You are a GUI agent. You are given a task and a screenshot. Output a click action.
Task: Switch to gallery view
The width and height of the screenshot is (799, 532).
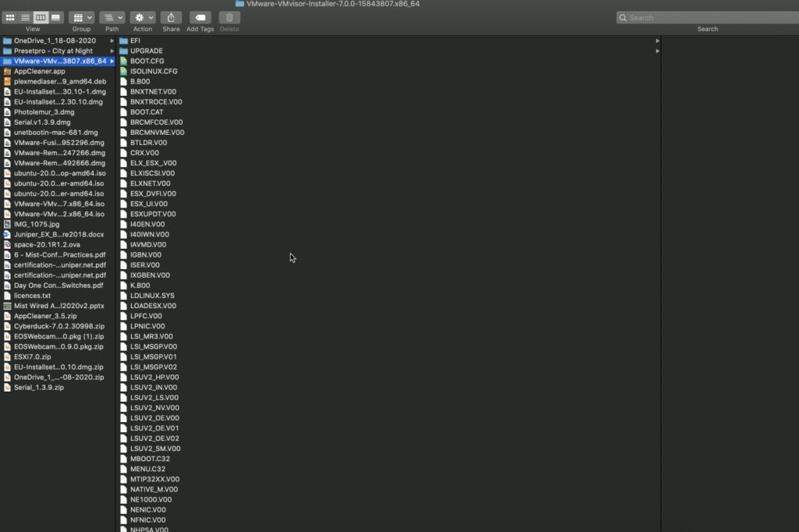[x=55, y=17]
